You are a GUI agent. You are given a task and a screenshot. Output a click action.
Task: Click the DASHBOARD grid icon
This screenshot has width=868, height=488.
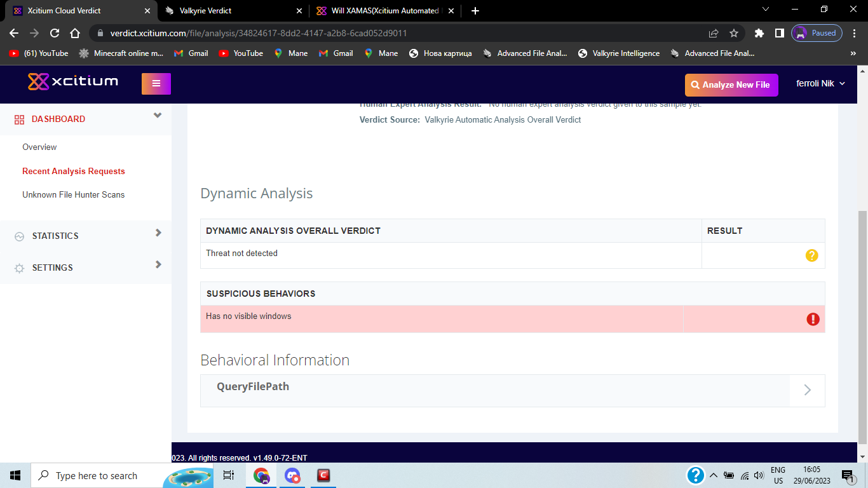coord(19,119)
